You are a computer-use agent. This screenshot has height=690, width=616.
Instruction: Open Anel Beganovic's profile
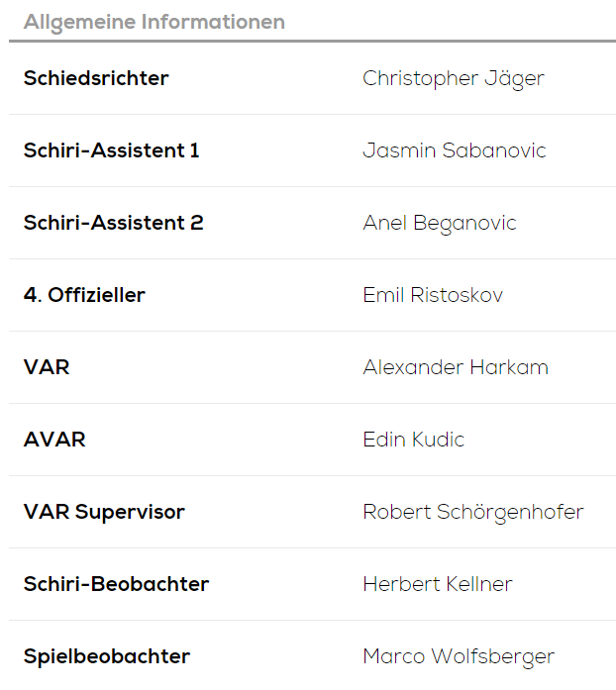(439, 223)
